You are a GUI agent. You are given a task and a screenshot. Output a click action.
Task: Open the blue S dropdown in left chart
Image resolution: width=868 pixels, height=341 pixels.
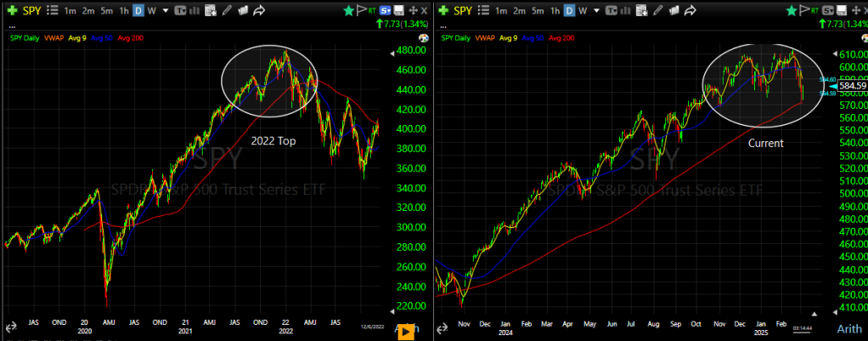coord(387,10)
